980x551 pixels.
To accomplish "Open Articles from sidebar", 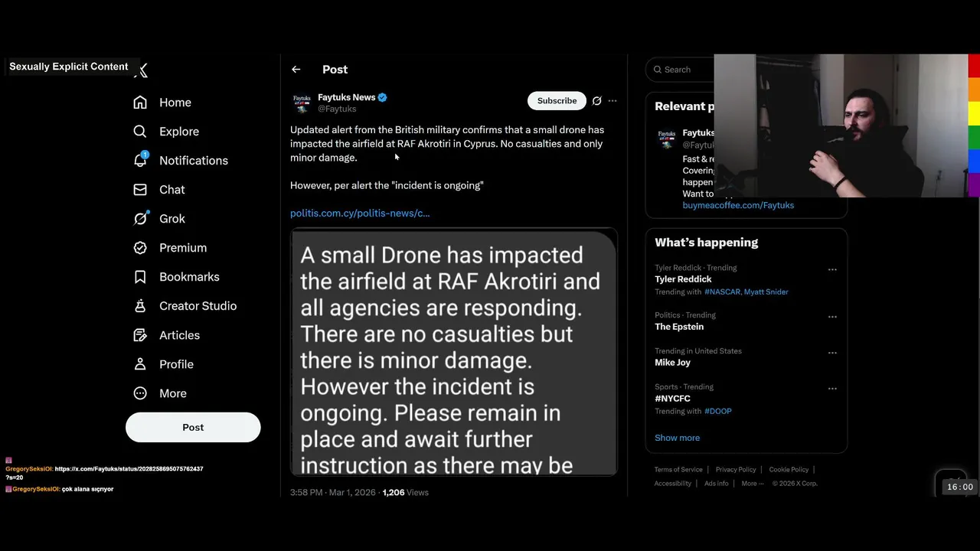I will pyautogui.click(x=179, y=335).
